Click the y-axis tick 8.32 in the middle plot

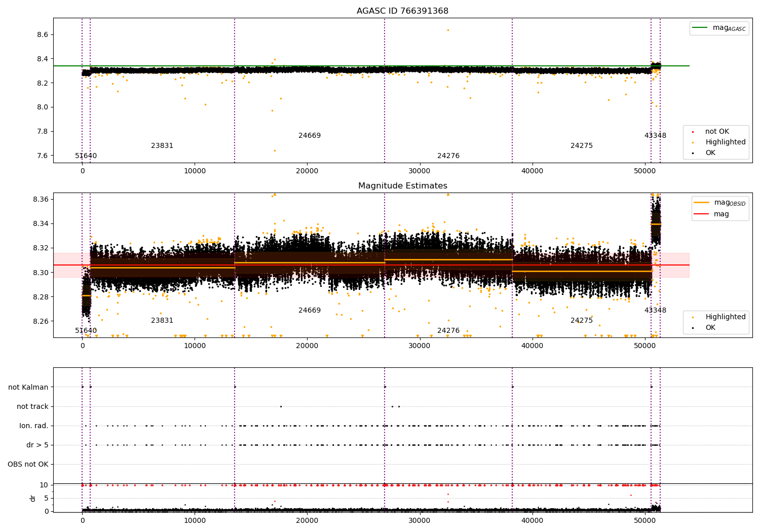41,248
